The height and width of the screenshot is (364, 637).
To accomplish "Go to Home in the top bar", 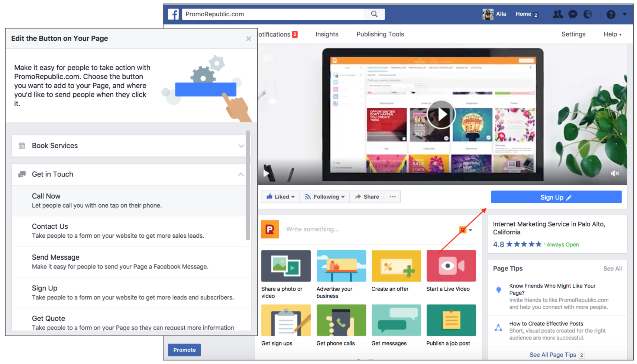I will click(x=523, y=14).
